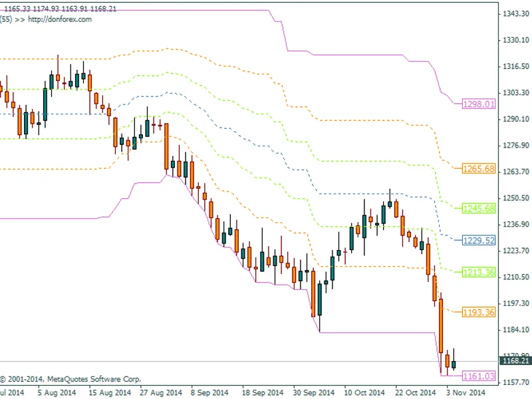The image size is (532, 399).
Task: Click the 18 Sep 2014 date label
Action: (x=262, y=392)
